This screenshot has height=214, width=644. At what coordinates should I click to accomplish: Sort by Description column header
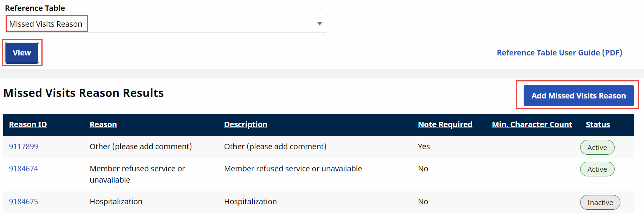[245, 124]
